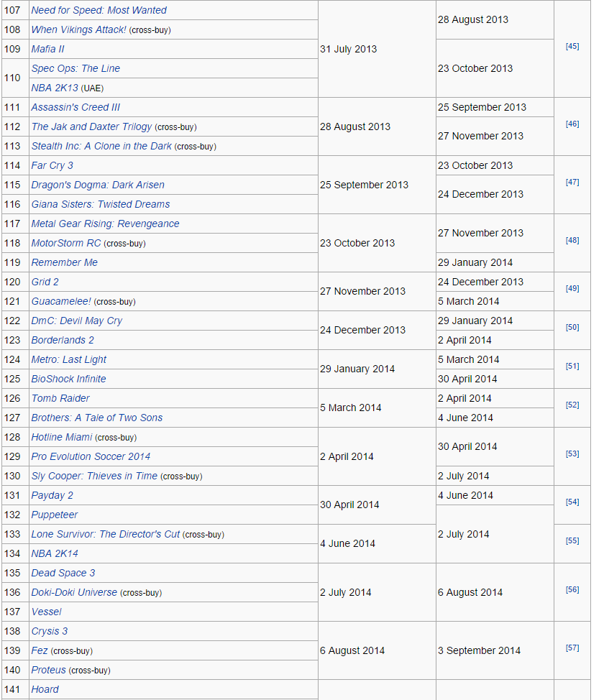Follow Giana Sisters: Twisted Dreams link
The width and height of the screenshot is (604, 700).
pyautogui.click(x=101, y=204)
